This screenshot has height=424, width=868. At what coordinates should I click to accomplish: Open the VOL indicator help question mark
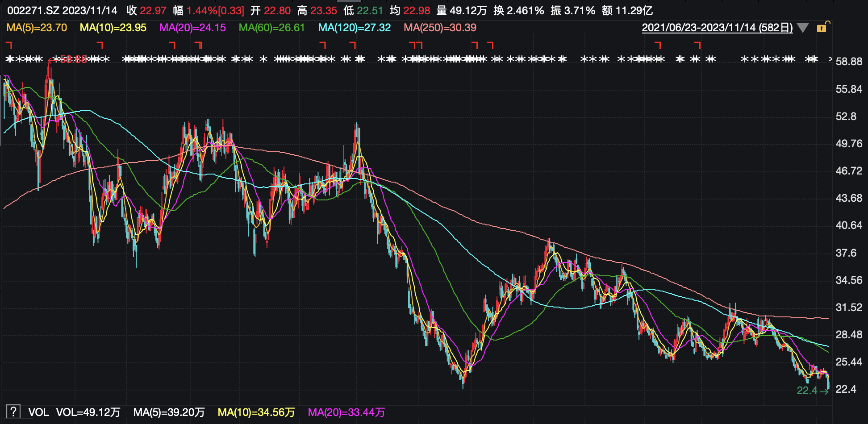(x=13, y=412)
